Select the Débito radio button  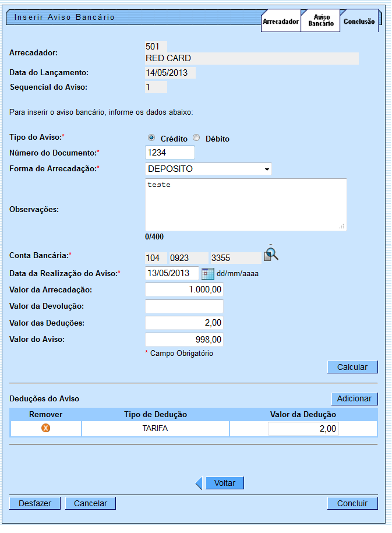196,138
